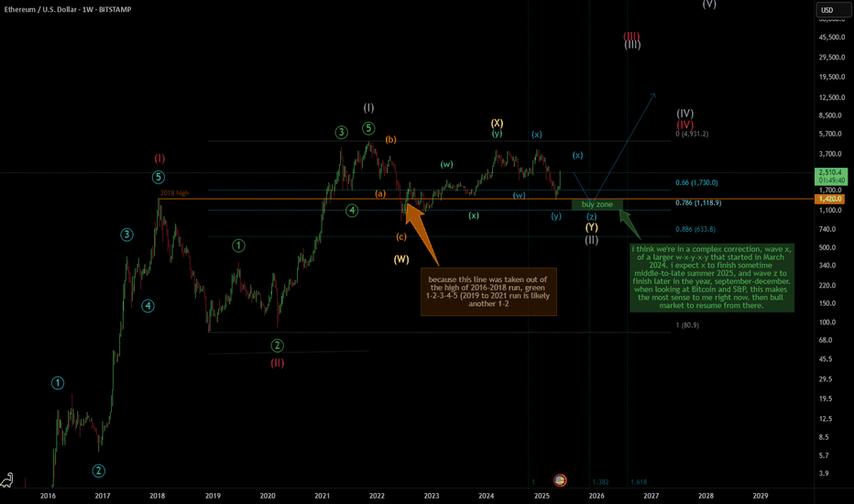This screenshot has width=854, height=504.
Task: Open the USD currency selector
Action: coord(833,10)
